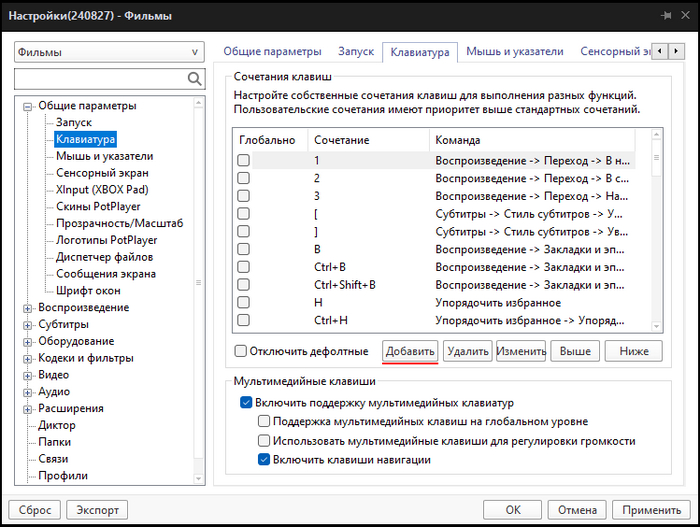
Task: Expand the Субтитры tree node
Action: pyautogui.click(x=28, y=325)
